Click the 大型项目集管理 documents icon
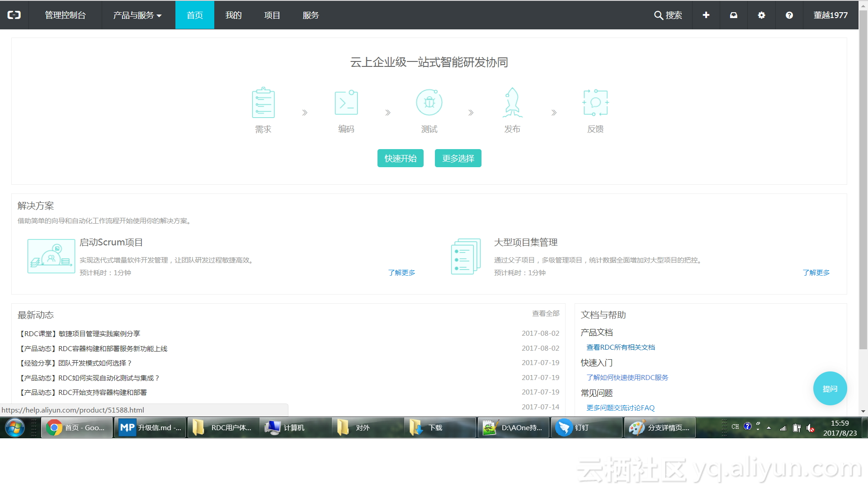The image size is (868, 488). [x=466, y=256]
